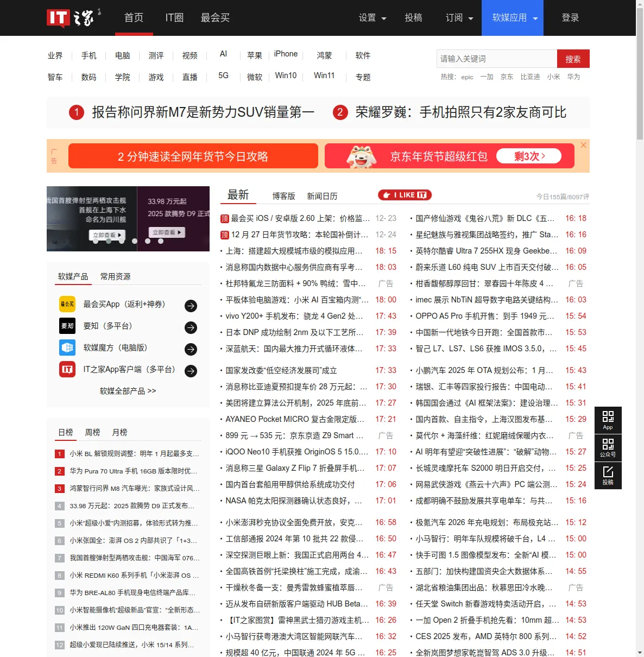This screenshot has height=657, width=644.
Task: Open the 最会买App product icon
Action: (67, 304)
